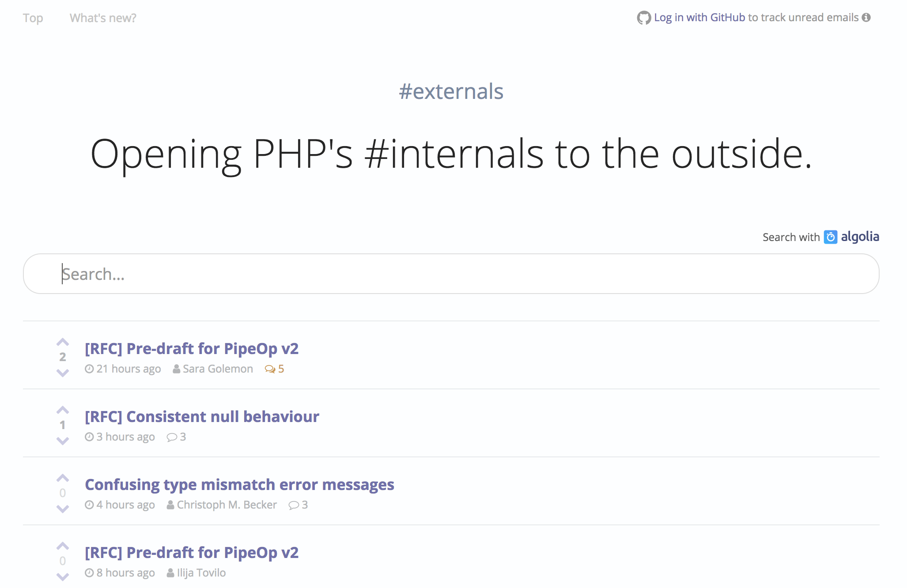Upvote the Confusing type mismatch thread
Image resolution: width=907 pixels, height=588 pixels.
pyautogui.click(x=62, y=478)
